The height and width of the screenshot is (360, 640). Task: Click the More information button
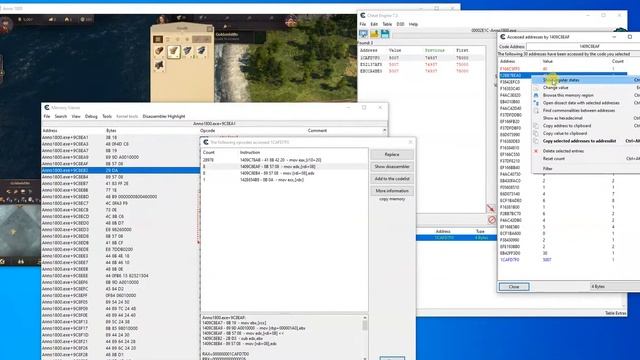pos(392,191)
